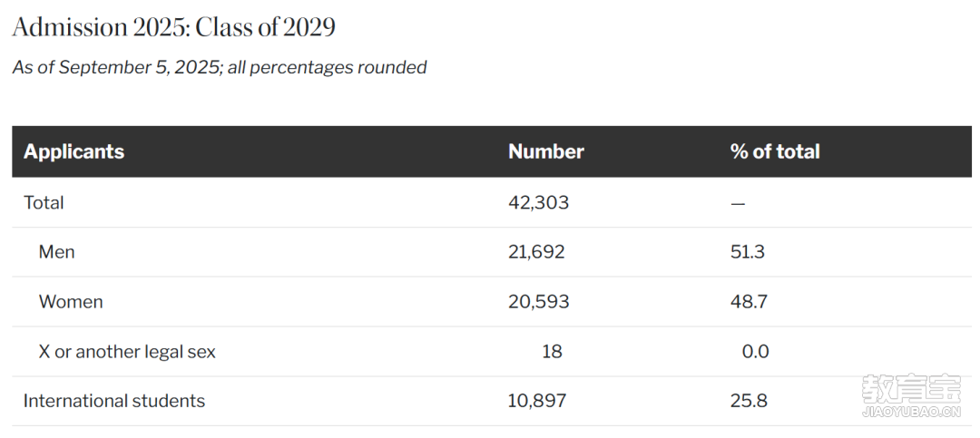Click the 42,303 total applicants value

tap(538, 202)
